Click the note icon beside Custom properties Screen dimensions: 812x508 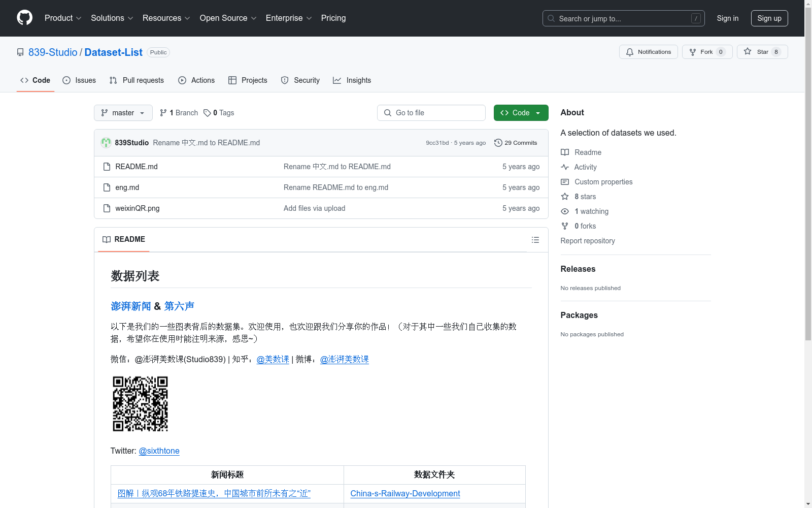pos(565,182)
